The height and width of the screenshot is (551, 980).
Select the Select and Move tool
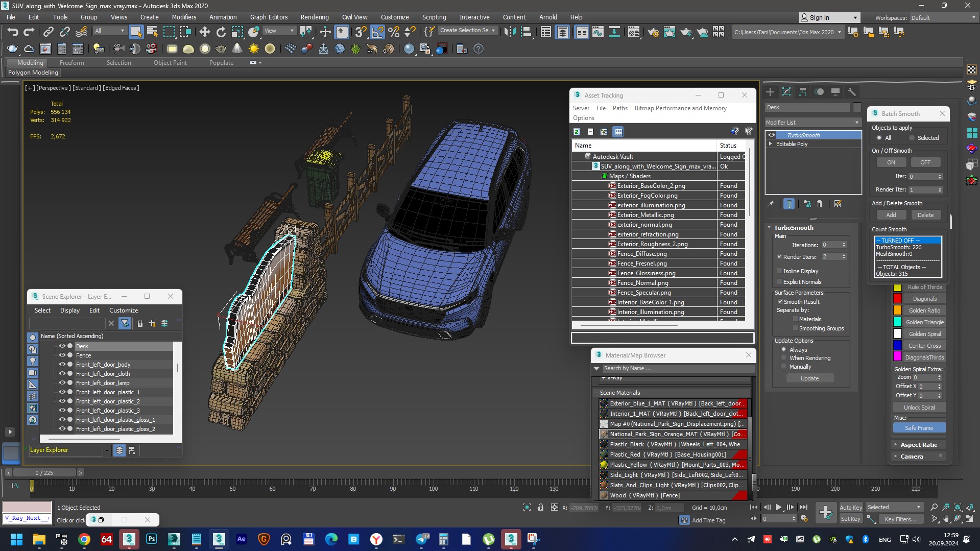pos(204,32)
